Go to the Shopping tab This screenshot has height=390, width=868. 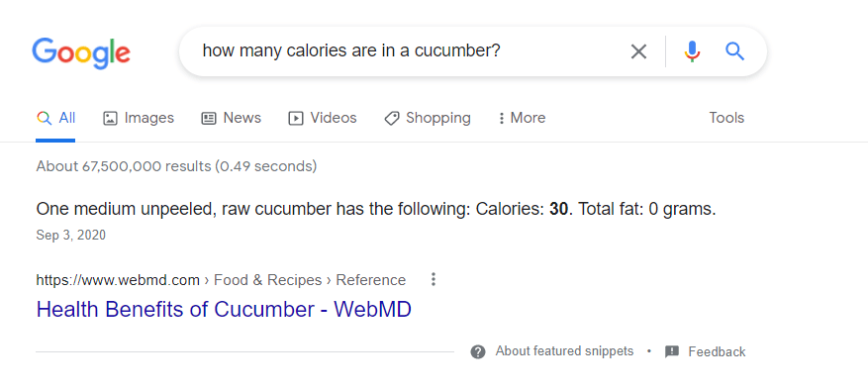[x=428, y=118]
